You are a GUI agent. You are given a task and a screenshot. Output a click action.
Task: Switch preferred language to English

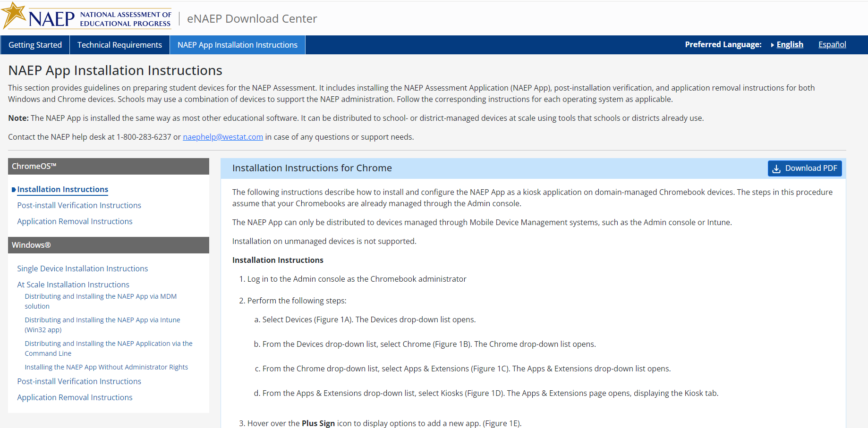790,44
